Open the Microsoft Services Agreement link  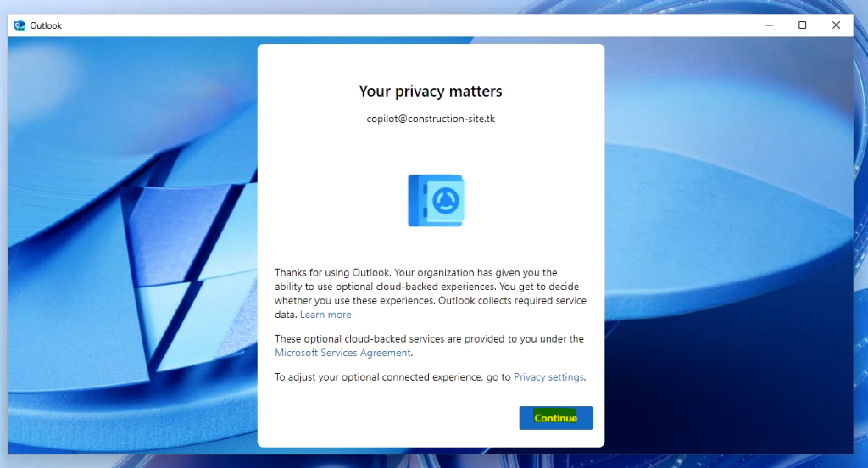(x=342, y=353)
